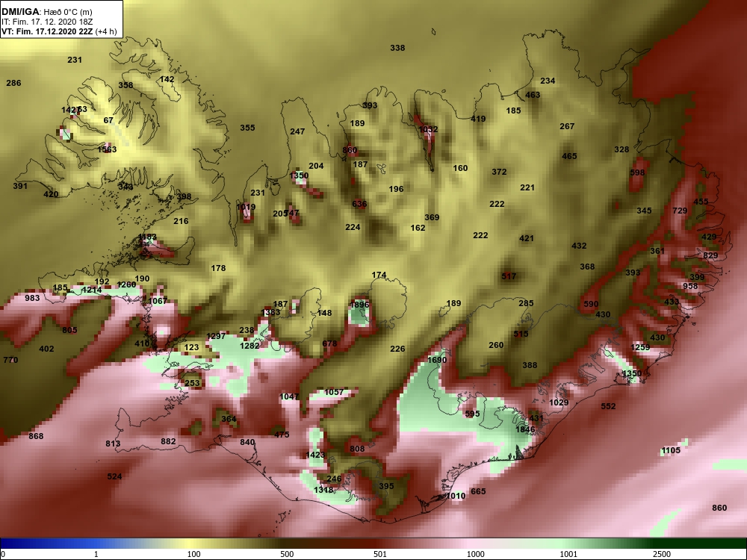Click the 'DMI/IGA: Hæð 0°C (m)' title text
Image resolution: width=747 pixels, height=560 pixels.
[46, 11]
